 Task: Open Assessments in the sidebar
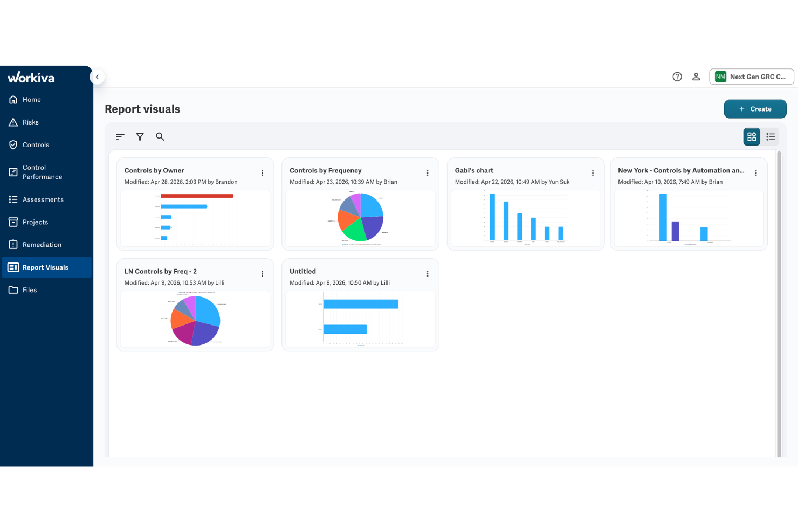(46, 199)
